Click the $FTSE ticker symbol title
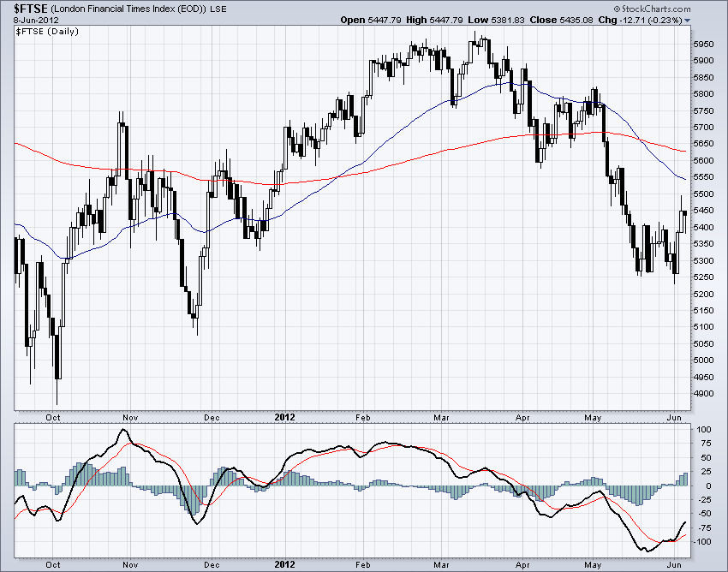 [x=30, y=9]
